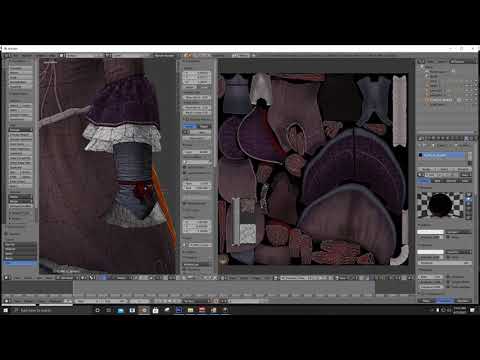Image resolution: width=480 pixels, height=360 pixels.
Task: Toggle the Shadeless checkbox in Shading panel
Action: pos(449,277)
